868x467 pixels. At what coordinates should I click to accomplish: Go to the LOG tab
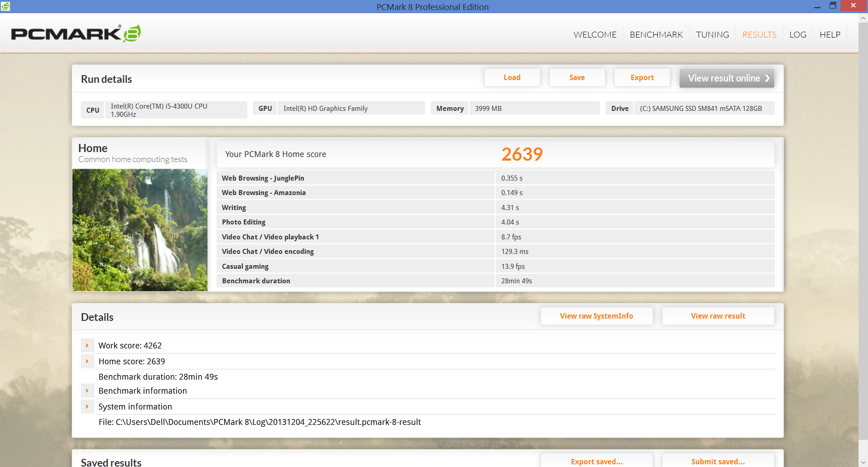[x=797, y=35]
